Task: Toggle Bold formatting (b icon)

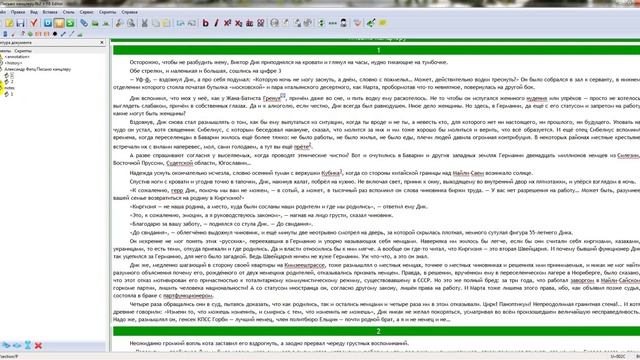Action: [205, 23]
